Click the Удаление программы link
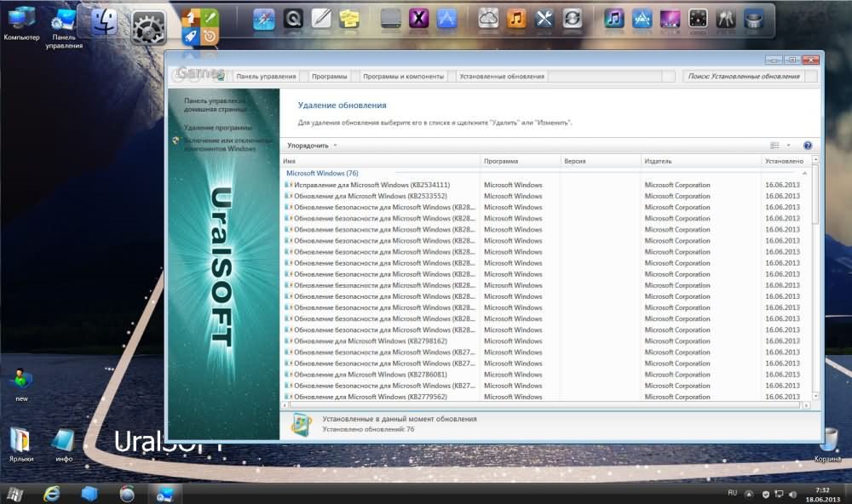The height and width of the screenshot is (504, 852). click(x=218, y=128)
